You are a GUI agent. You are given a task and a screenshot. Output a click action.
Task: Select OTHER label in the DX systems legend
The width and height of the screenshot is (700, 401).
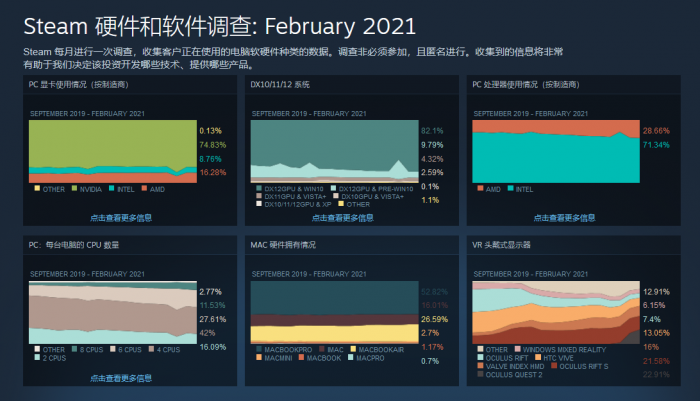click(358, 205)
